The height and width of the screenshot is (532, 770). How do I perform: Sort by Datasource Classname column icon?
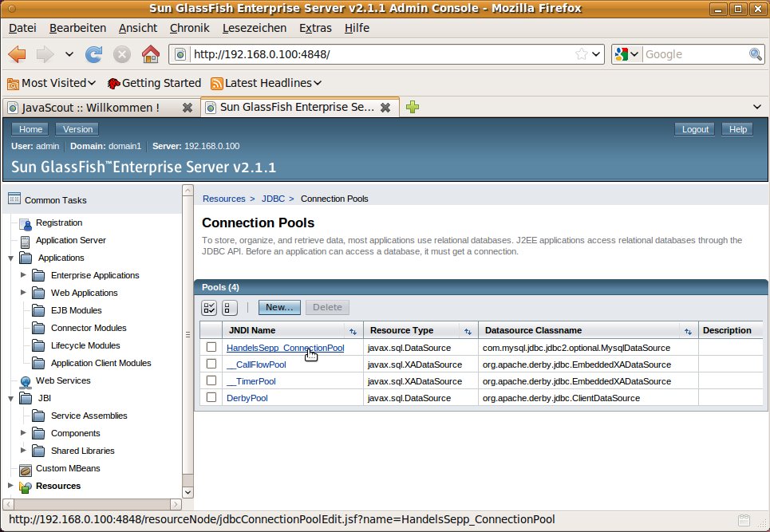687,331
